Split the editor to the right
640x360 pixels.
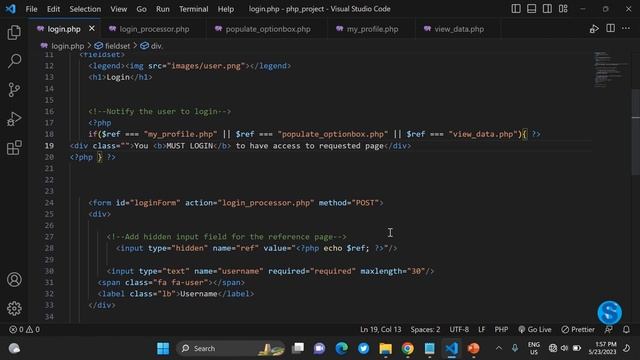pos(610,28)
